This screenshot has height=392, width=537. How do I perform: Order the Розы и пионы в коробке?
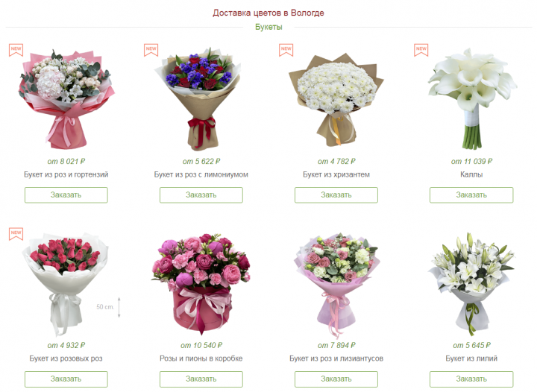pyautogui.click(x=201, y=379)
